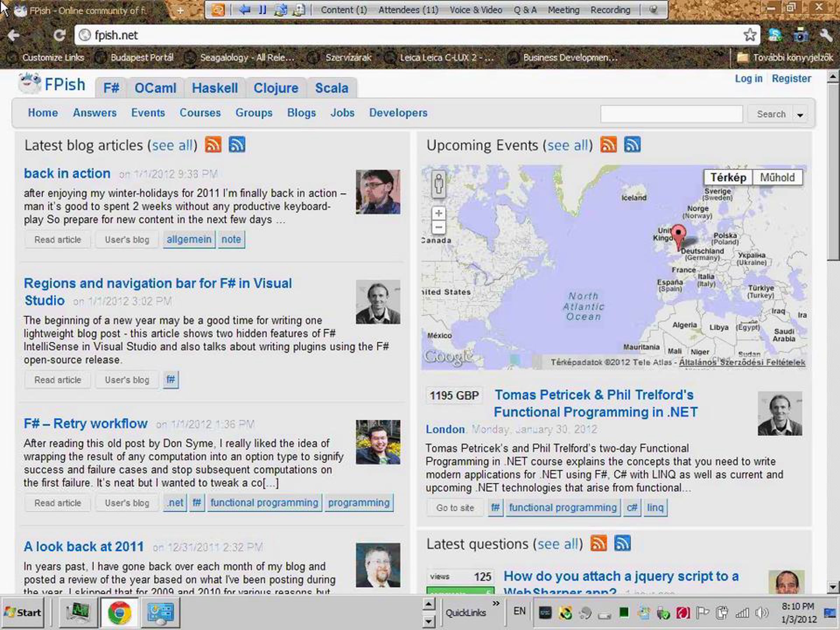Click the 'allgemein' tag
Screen dimensions: 840x630
pos(189,239)
